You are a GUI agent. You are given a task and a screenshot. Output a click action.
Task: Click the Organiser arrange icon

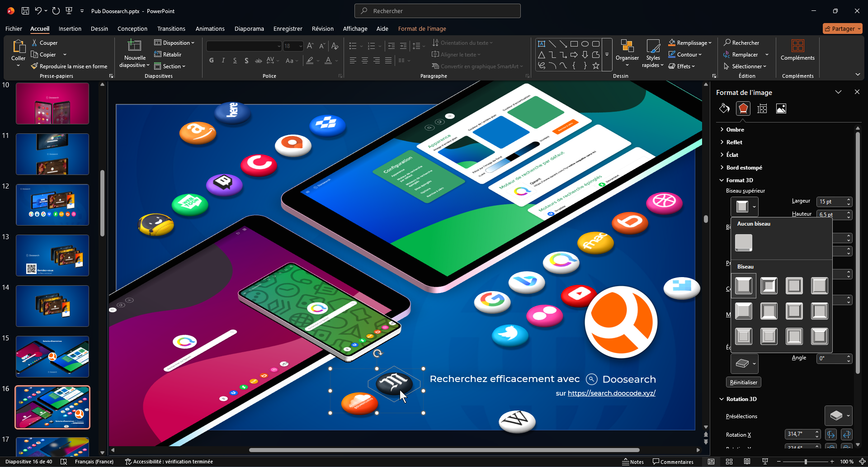627,47
